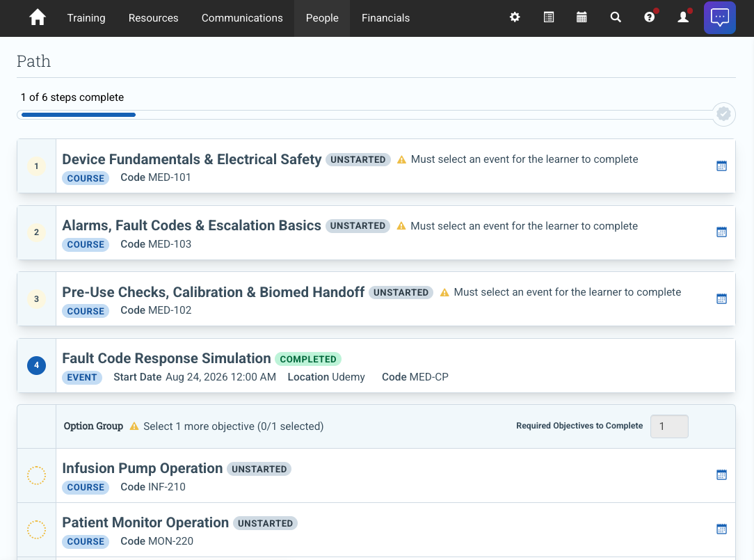
Task: Click the path completion progress bar
Action: (367, 115)
